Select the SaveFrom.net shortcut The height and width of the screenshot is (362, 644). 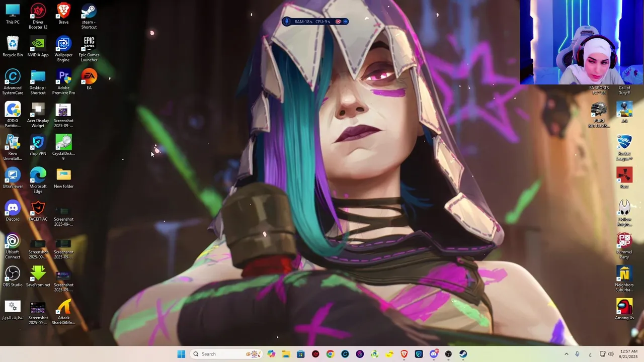pos(38,277)
